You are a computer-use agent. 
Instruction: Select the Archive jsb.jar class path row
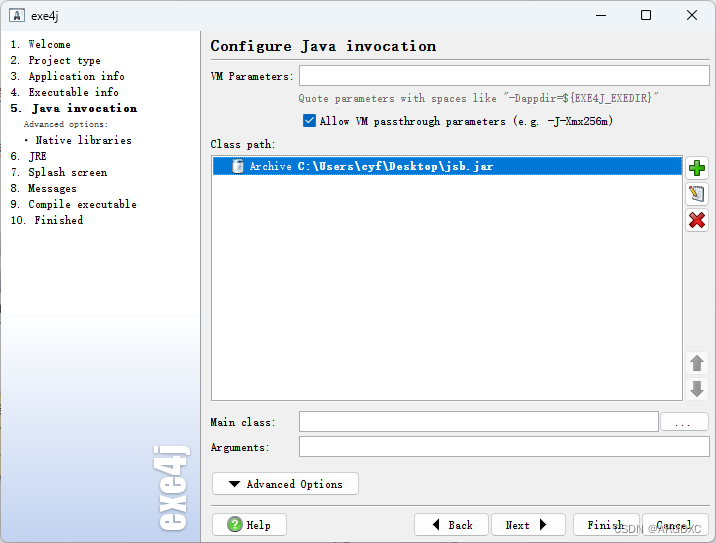coord(448,166)
